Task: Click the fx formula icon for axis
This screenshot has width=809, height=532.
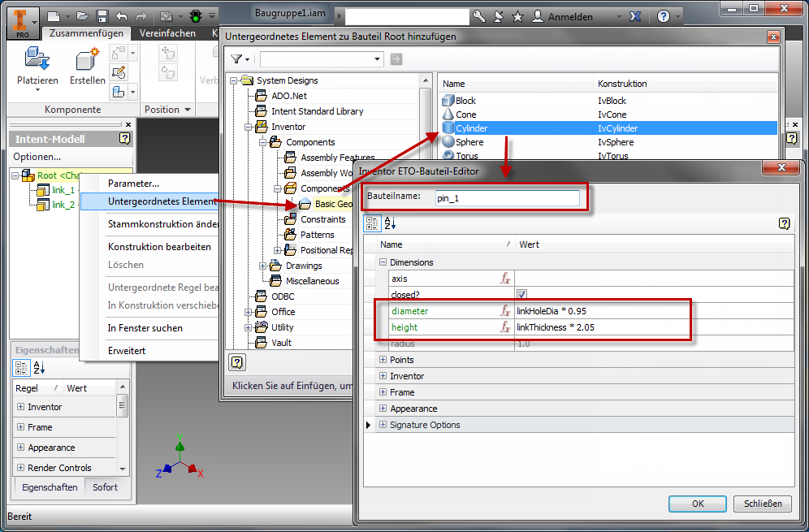Action: pos(505,279)
